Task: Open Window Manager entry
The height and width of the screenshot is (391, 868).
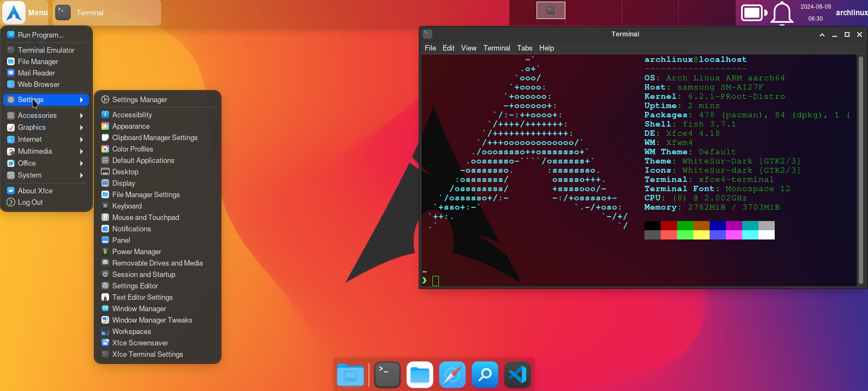Action: tap(157, 308)
